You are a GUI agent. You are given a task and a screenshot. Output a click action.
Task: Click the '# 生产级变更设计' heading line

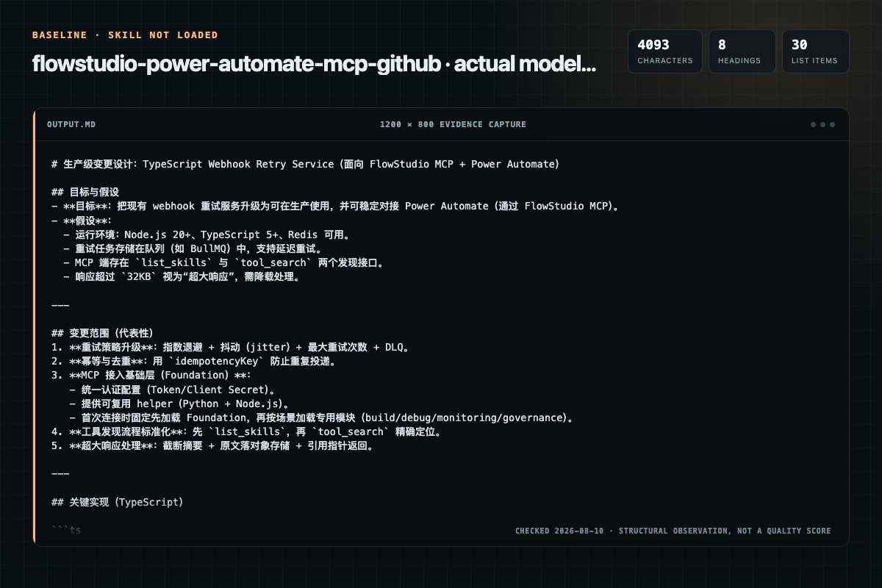click(x=305, y=164)
